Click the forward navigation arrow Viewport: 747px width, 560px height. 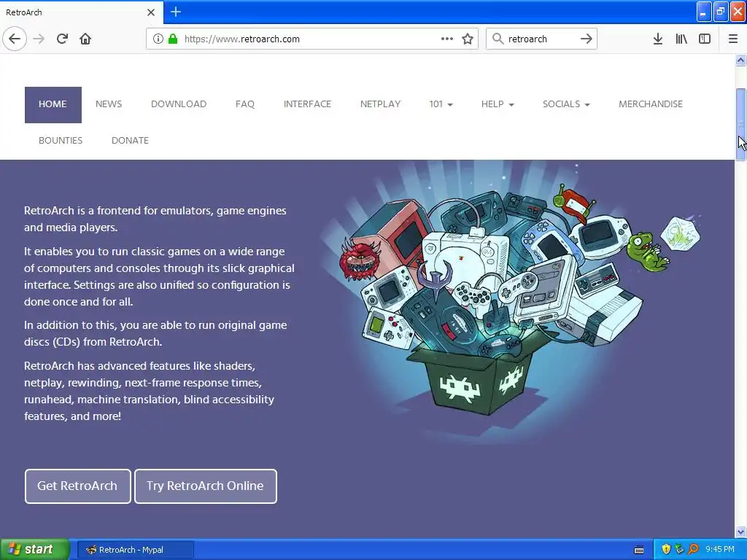click(x=39, y=39)
